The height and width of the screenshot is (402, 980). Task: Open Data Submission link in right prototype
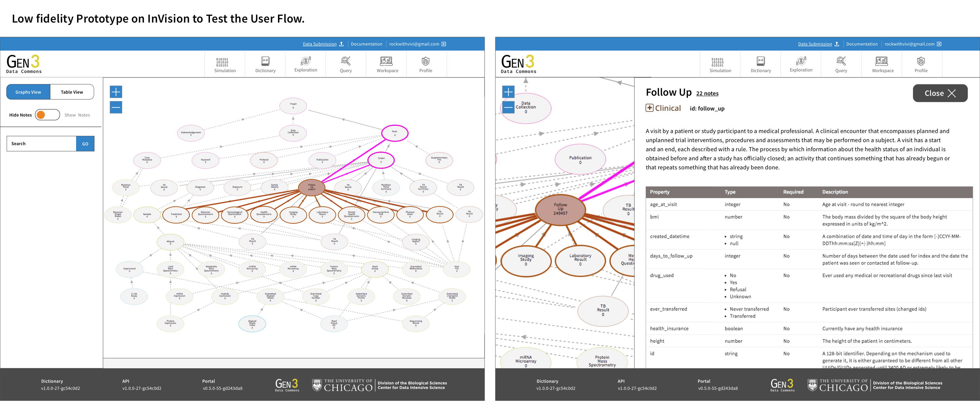pyautogui.click(x=815, y=44)
